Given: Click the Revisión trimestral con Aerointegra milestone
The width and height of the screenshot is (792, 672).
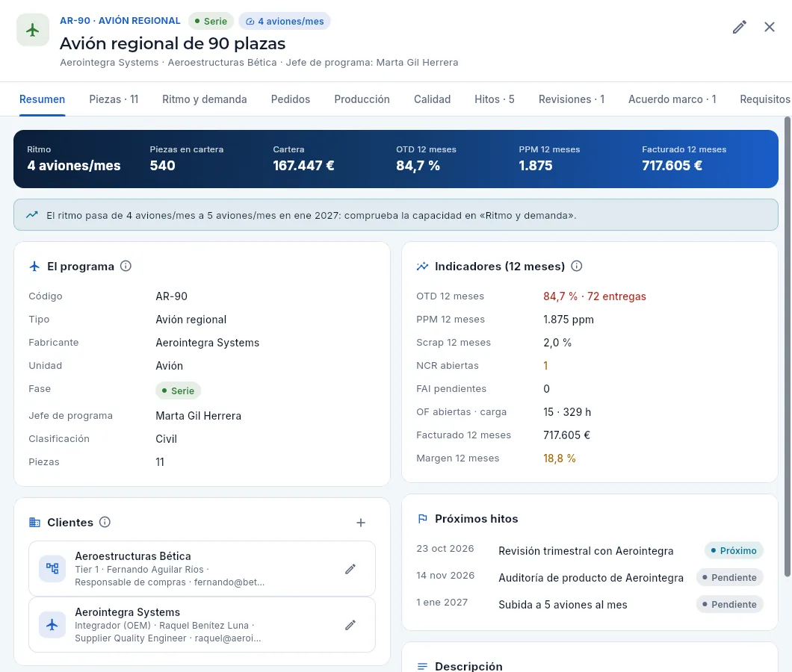Looking at the screenshot, I should click(x=586, y=551).
